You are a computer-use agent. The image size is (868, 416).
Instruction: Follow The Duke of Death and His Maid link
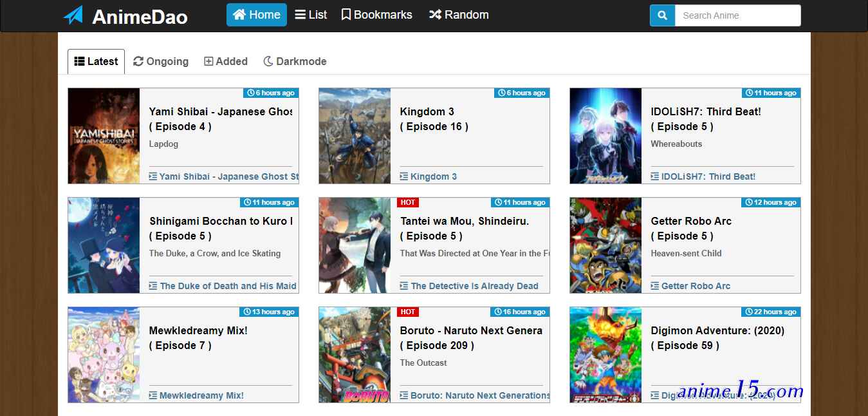(223, 286)
